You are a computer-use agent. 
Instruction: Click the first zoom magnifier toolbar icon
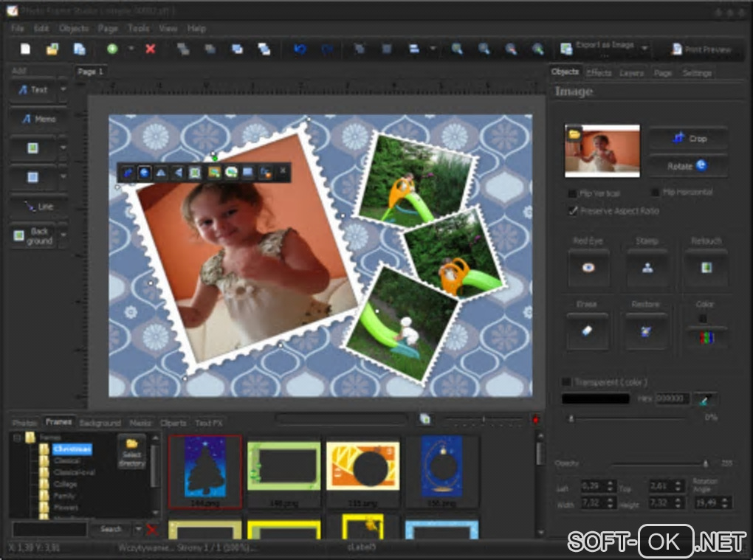pos(457,49)
